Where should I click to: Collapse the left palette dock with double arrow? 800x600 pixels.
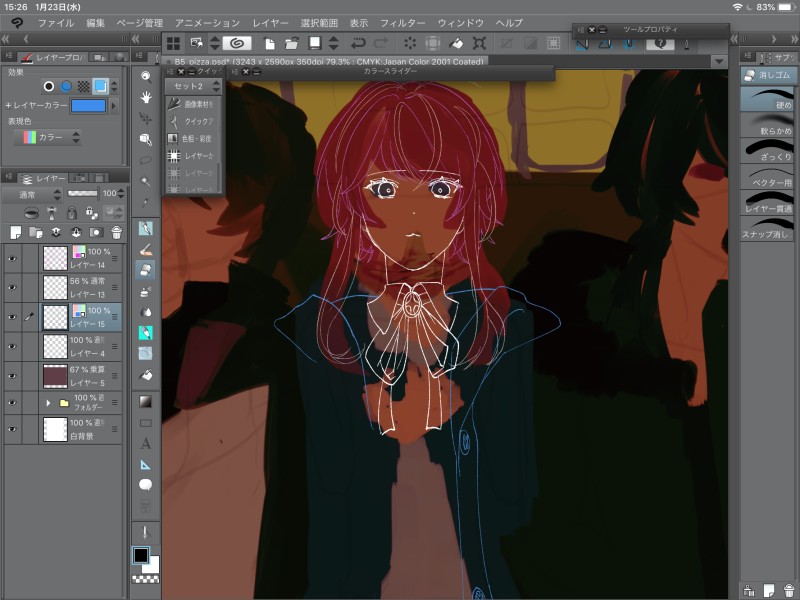click(6, 39)
